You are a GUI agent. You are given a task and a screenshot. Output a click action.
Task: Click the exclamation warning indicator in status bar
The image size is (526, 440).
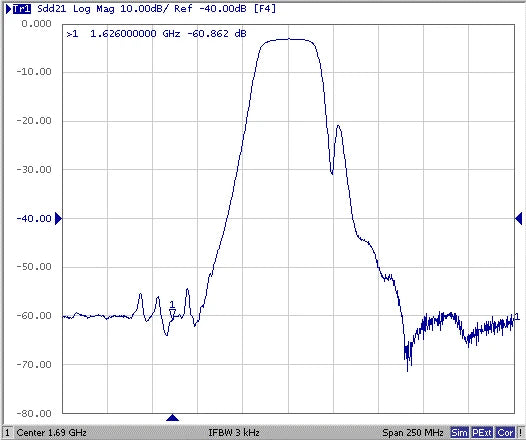[x=520, y=433]
